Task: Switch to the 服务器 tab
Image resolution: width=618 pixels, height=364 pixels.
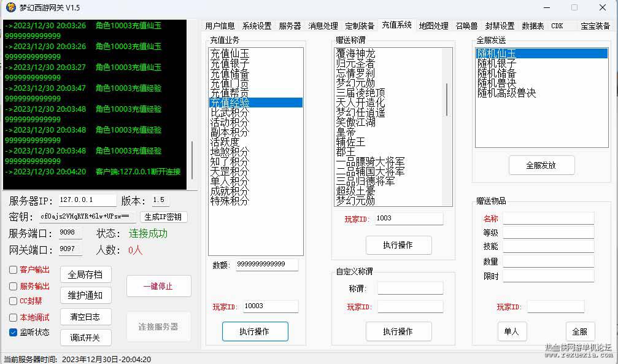Action: pyautogui.click(x=290, y=26)
